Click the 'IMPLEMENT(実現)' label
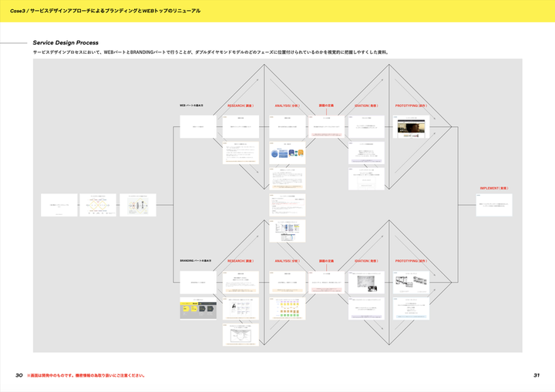555x392 pixels. coord(494,188)
